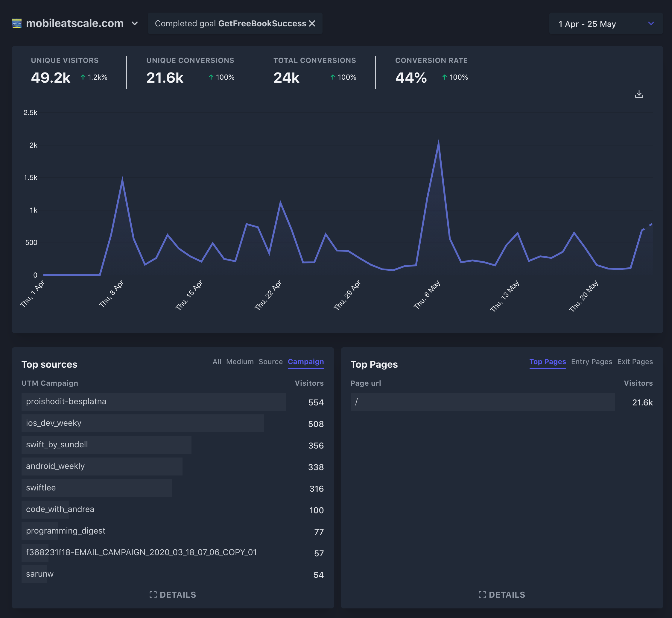Viewport: 672px width, 618px height.
Task: Select the Campaign tab
Action: click(305, 361)
